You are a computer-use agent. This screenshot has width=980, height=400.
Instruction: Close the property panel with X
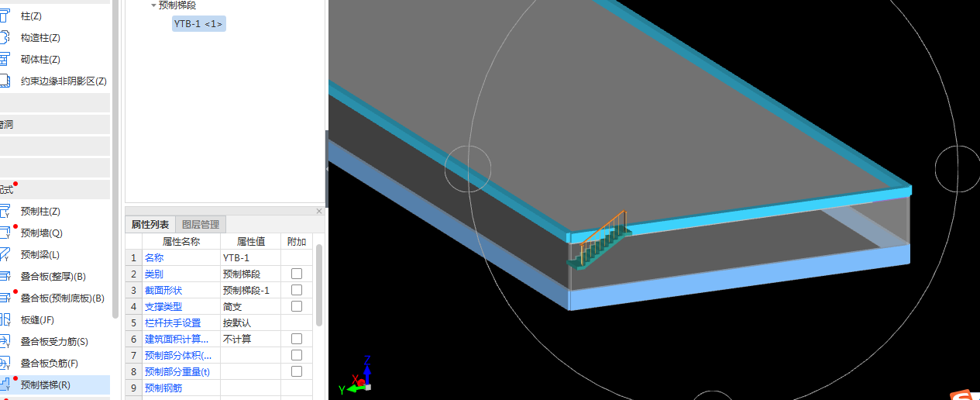[319, 211]
